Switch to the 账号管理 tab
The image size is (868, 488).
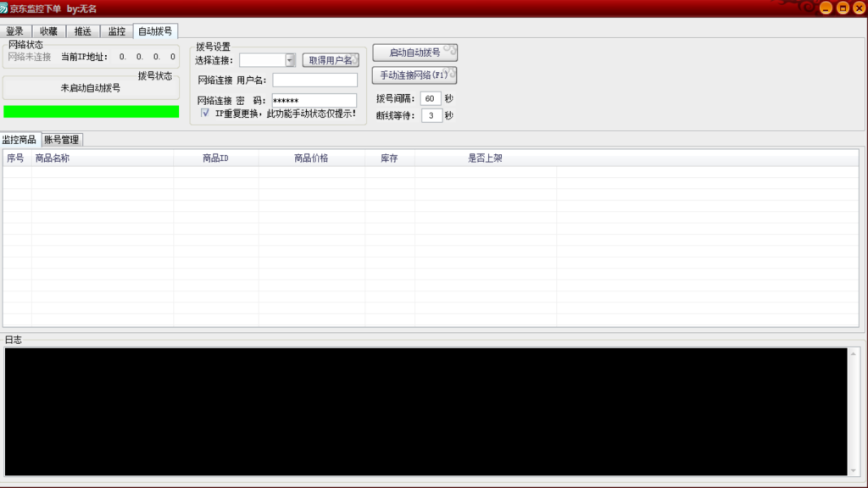[61, 140]
